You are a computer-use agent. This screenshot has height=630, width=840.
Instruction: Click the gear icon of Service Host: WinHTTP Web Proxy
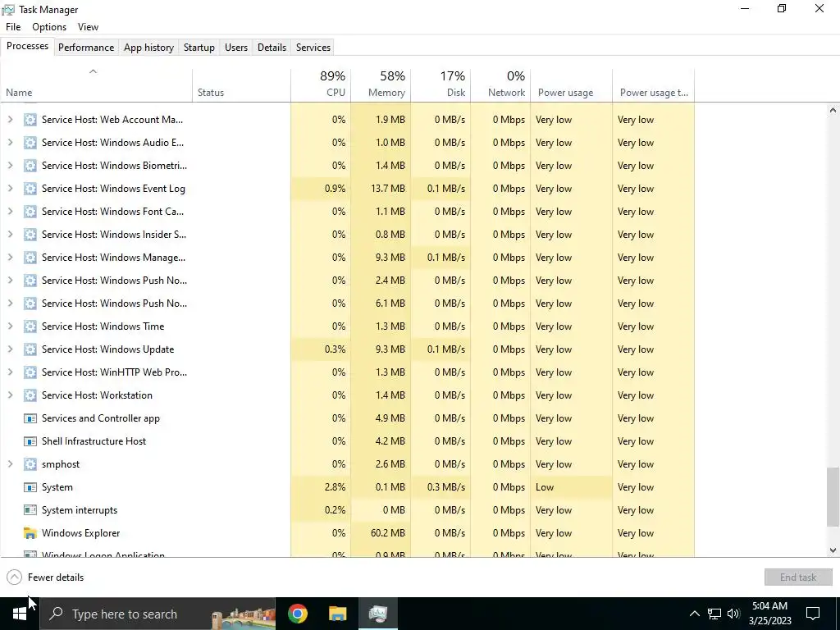(30, 372)
